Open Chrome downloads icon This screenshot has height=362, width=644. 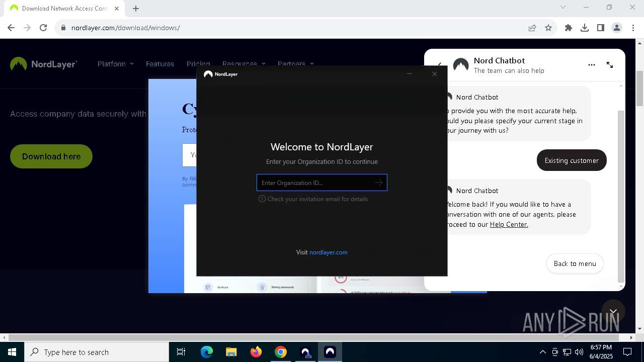585,28
